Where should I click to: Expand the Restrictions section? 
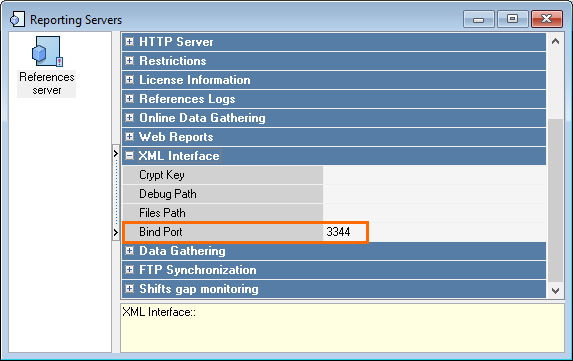click(130, 61)
